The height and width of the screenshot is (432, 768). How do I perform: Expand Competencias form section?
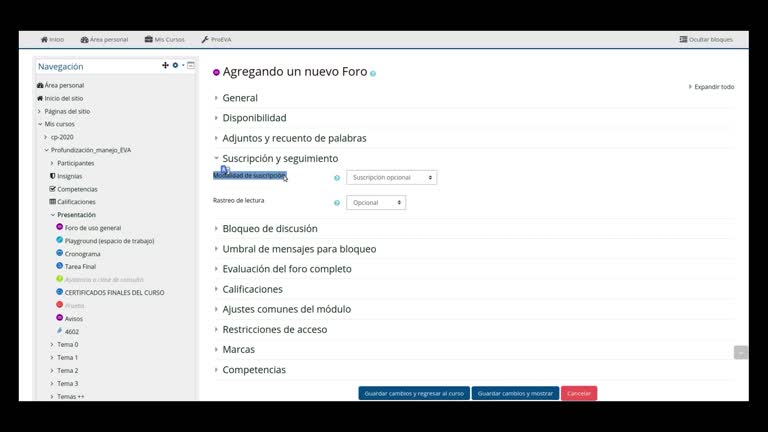[254, 370]
